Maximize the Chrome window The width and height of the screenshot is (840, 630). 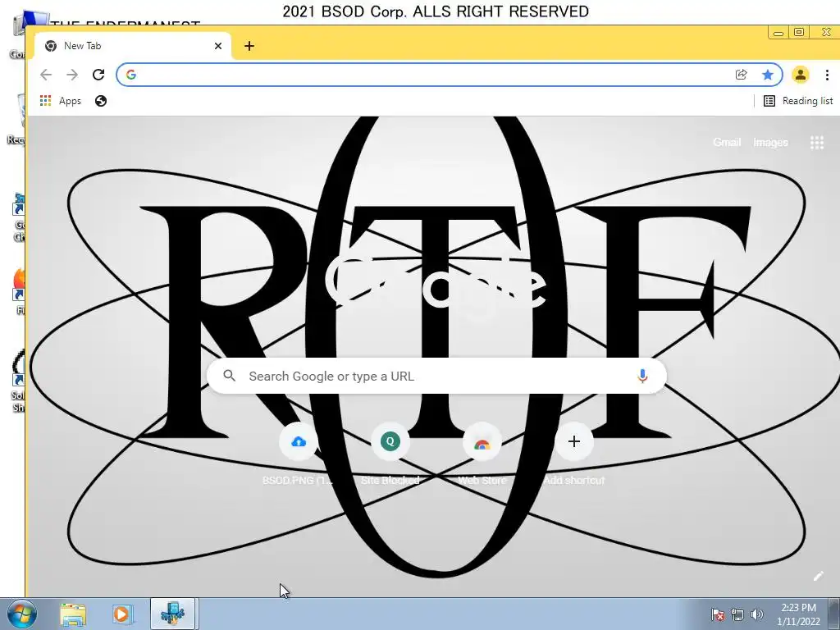(799, 32)
